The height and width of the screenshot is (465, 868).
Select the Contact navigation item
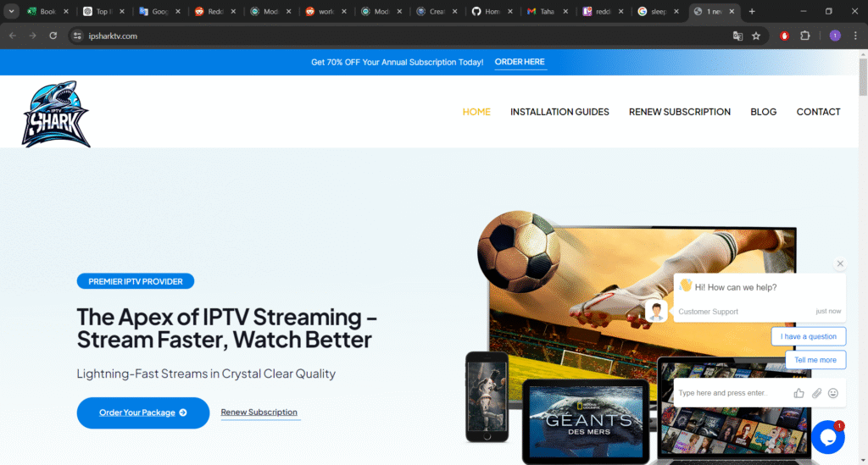pyautogui.click(x=818, y=112)
